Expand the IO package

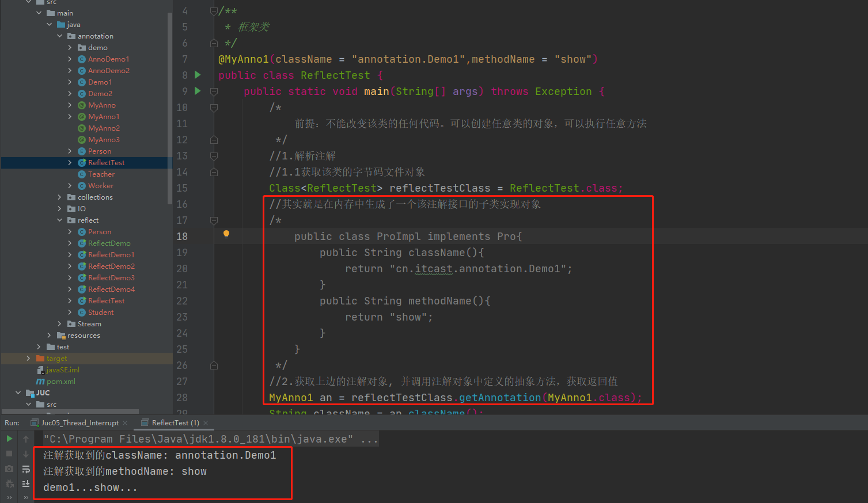pos(59,208)
